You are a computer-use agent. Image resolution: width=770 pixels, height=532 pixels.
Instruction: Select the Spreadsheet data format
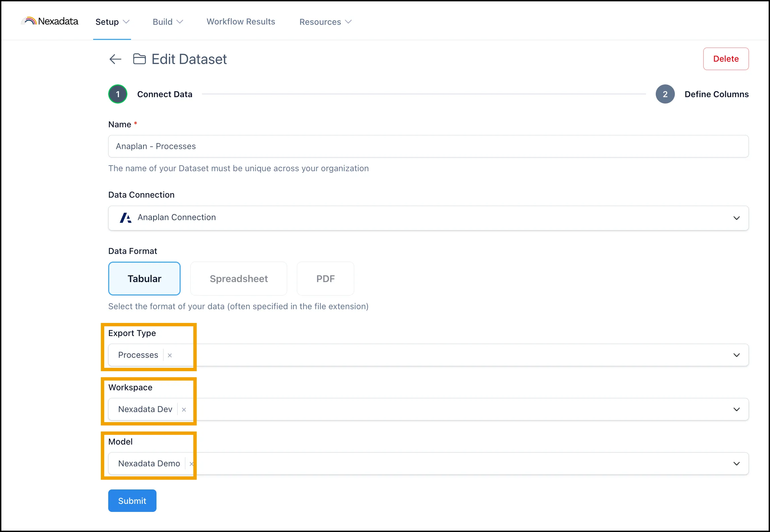(x=239, y=278)
